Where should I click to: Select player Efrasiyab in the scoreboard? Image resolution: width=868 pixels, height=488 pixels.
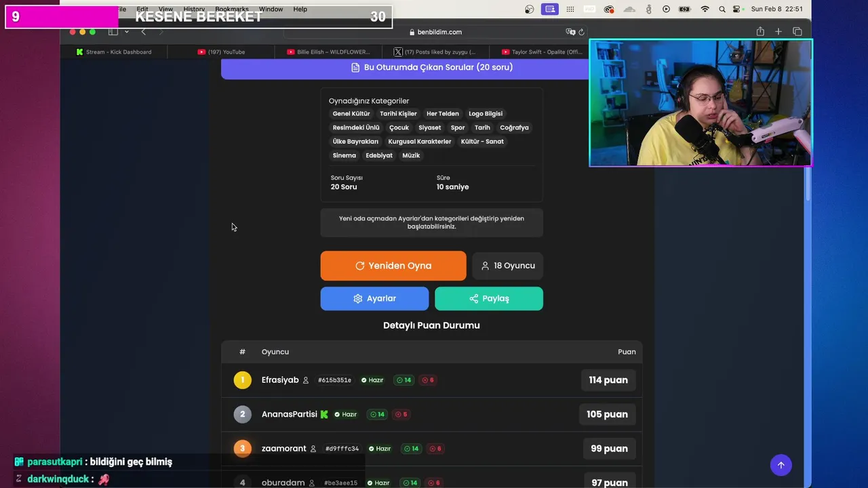(x=280, y=380)
